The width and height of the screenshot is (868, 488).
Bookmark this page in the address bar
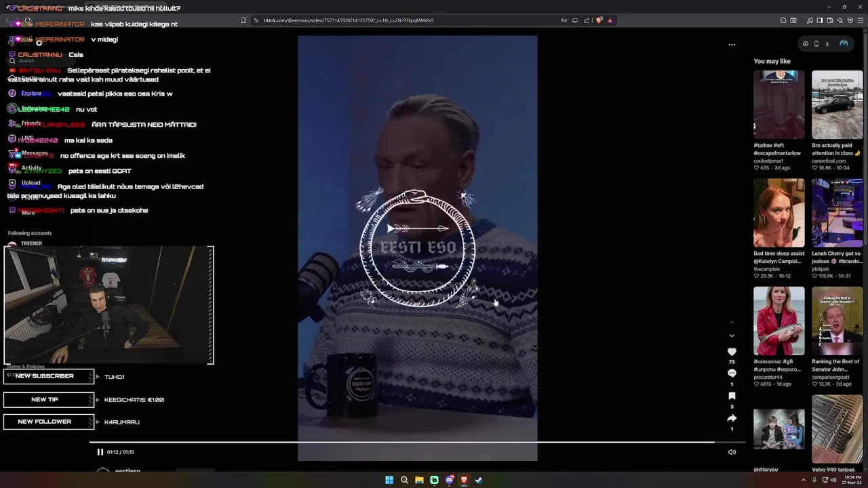tap(243, 20)
